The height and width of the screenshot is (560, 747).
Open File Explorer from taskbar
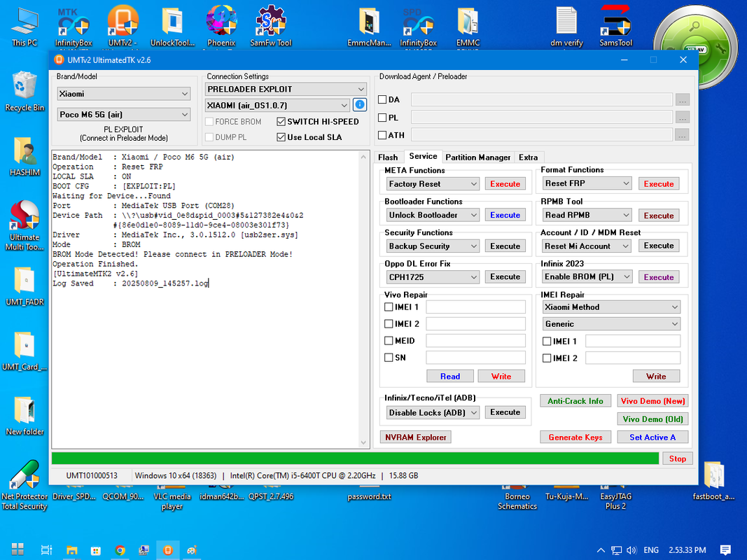click(71, 550)
